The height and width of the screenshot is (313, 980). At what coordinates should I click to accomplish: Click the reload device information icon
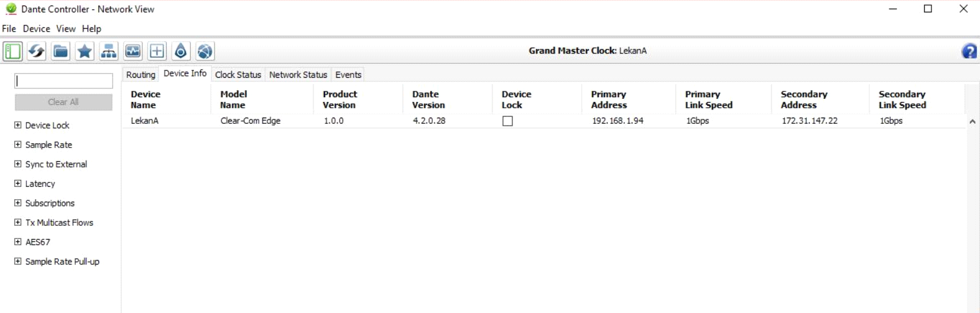click(37, 51)
